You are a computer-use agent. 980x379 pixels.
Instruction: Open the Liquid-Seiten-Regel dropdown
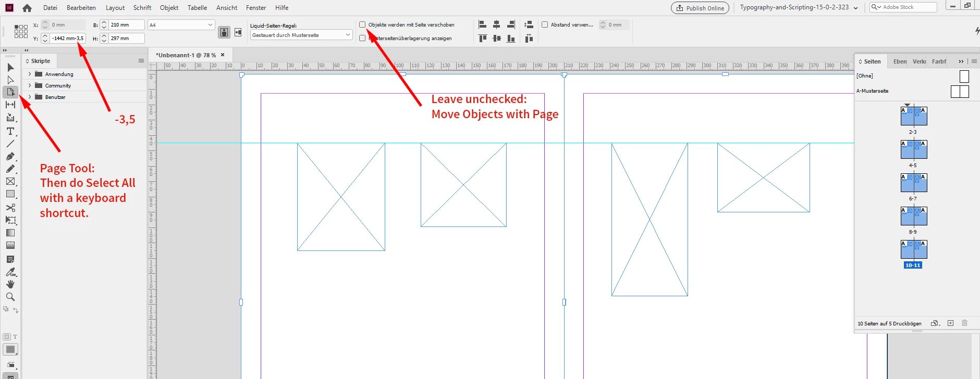(301, 35)
